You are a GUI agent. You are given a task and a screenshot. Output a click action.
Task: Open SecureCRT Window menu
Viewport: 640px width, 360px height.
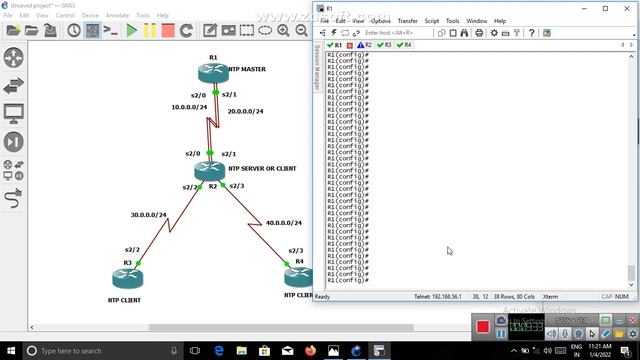[x=477, y=21]
